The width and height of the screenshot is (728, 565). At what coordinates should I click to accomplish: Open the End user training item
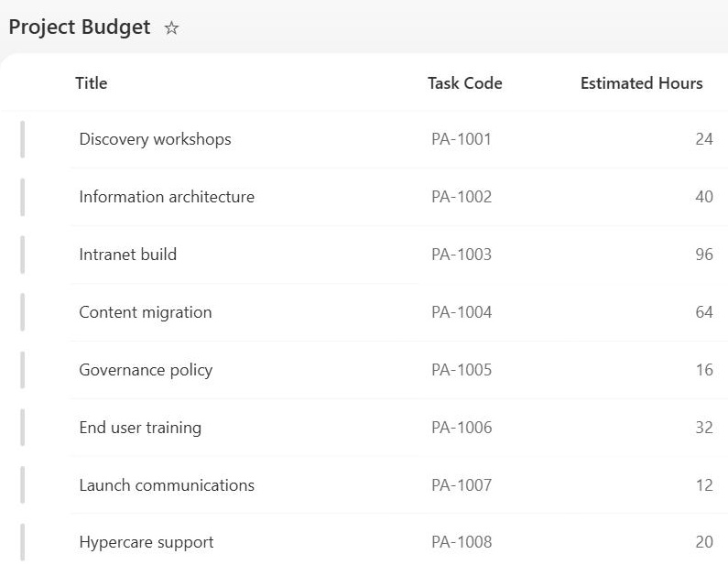click(140, 428)
